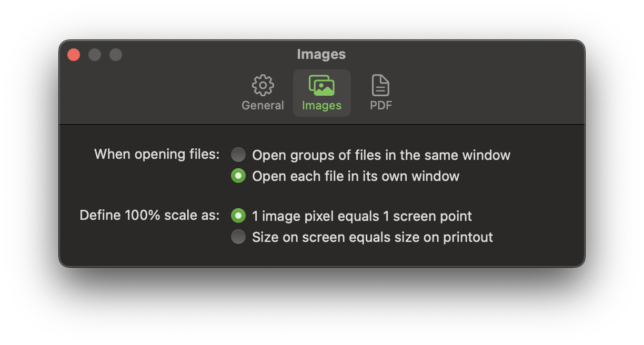
Task: Click the 'PDF' tab text label
Action: 380,105
